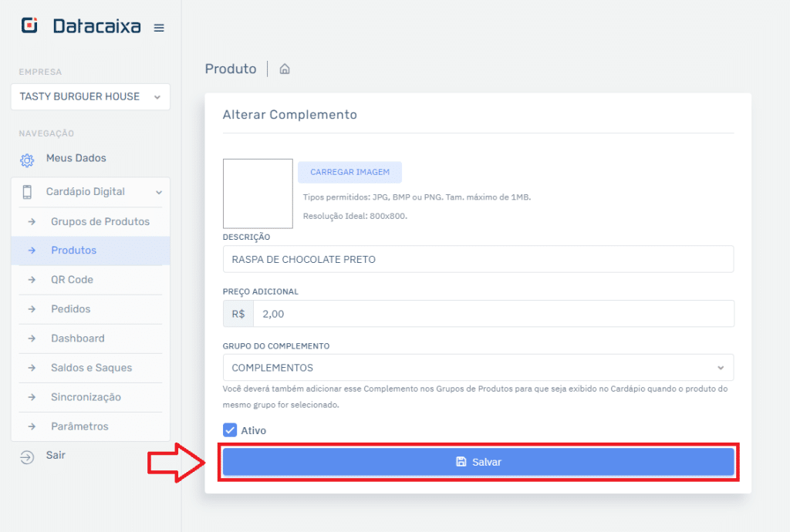This screenshot has width=790, height=532.
Task: Click the Cardápio Digital phone icon
Action: [27, 192]
